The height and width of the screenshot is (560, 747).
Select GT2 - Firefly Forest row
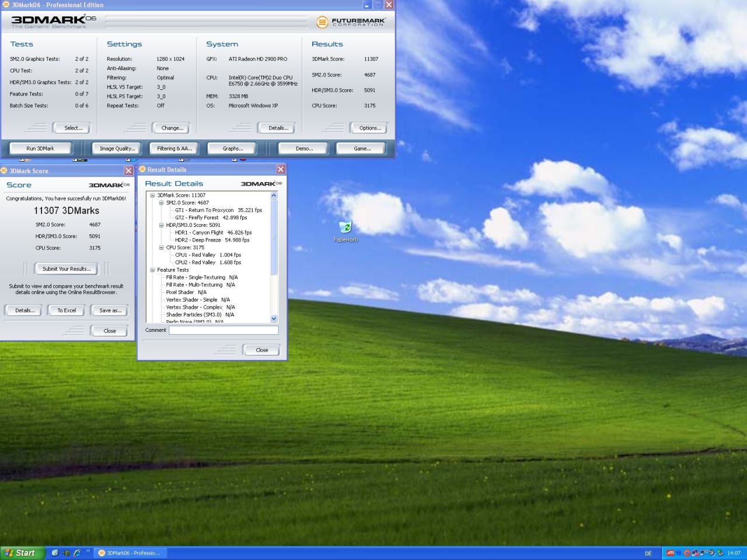click(x=211, y=218)
